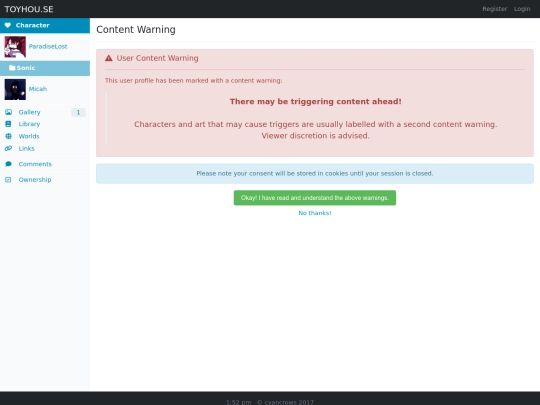The width and height of the screenshot is (540, 405).
Task: Click the Gallery count badge 1
Action: click(78, 112)
